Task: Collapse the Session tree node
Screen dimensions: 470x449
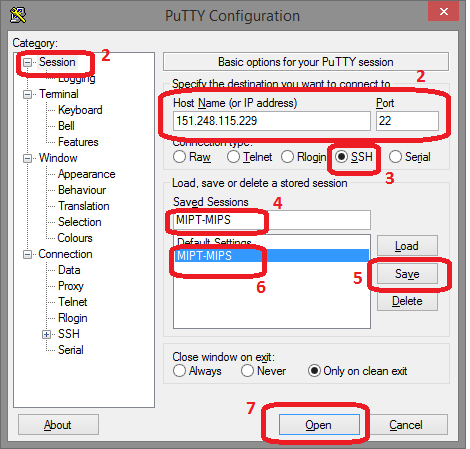Action: 27,62
